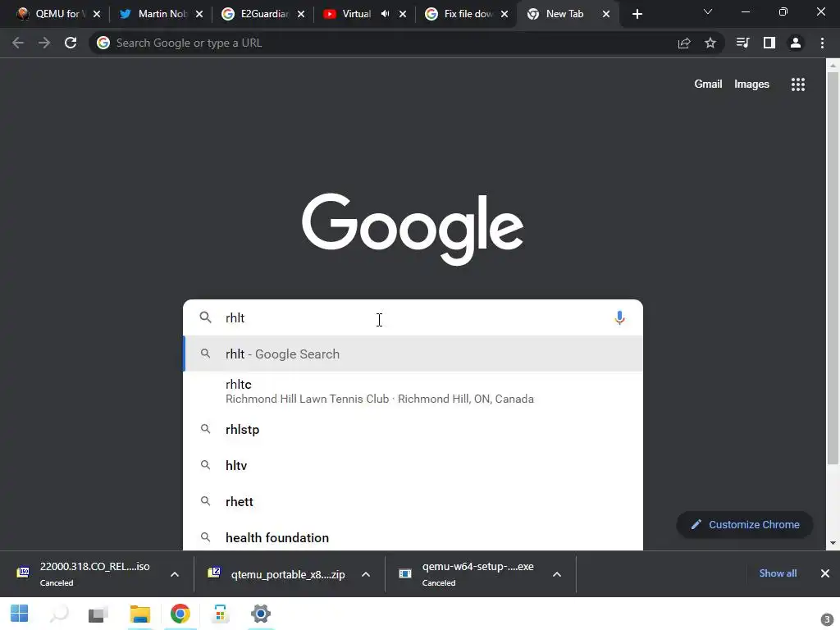Open Settings gear on taskbar
The image size is (840, 630).
point(260,614)
